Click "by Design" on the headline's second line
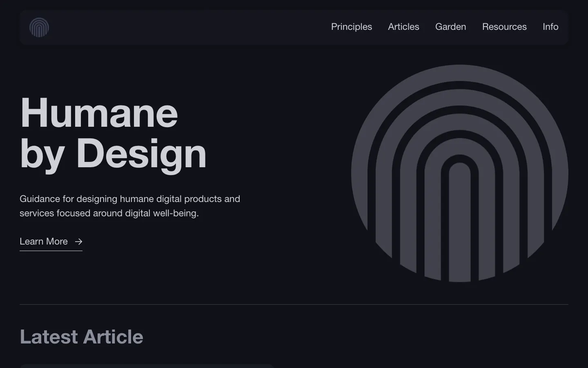Image resolution: width=588 pixels, height=368 pixels. pos(113,154)
